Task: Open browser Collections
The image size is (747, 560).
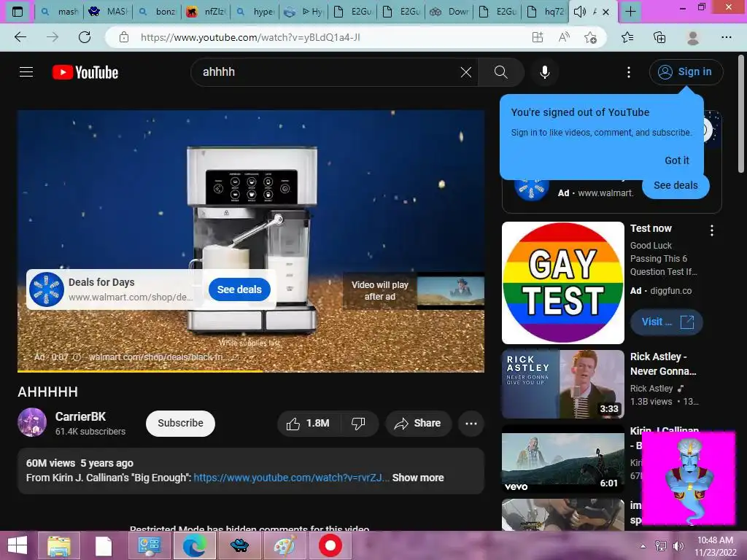Action: tap(659, 37)
